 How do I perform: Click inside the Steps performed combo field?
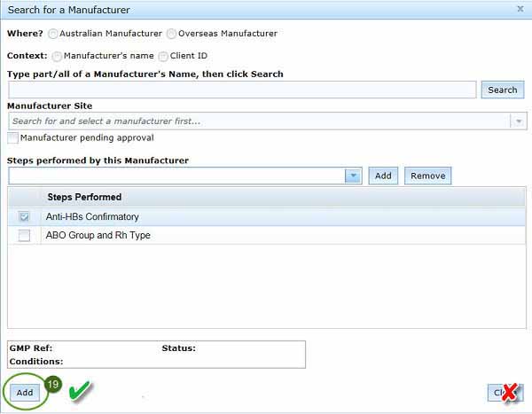pos(176,176)
